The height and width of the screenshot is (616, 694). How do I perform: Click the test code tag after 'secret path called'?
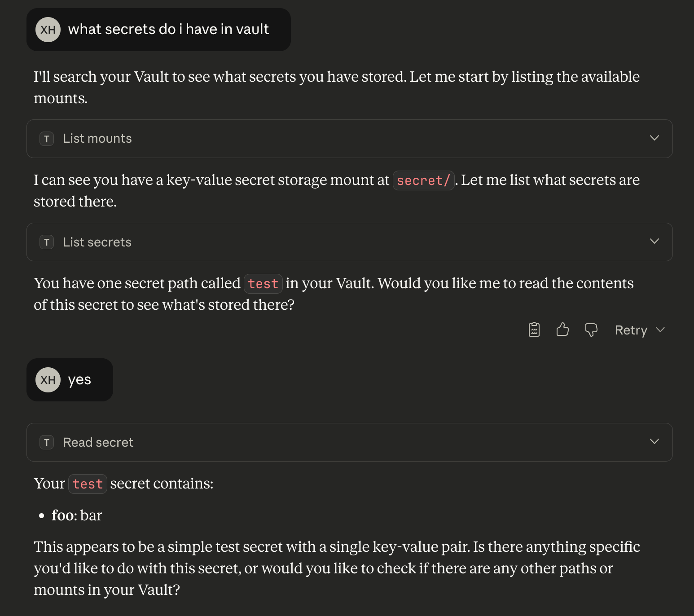click(x=263, y=284)
